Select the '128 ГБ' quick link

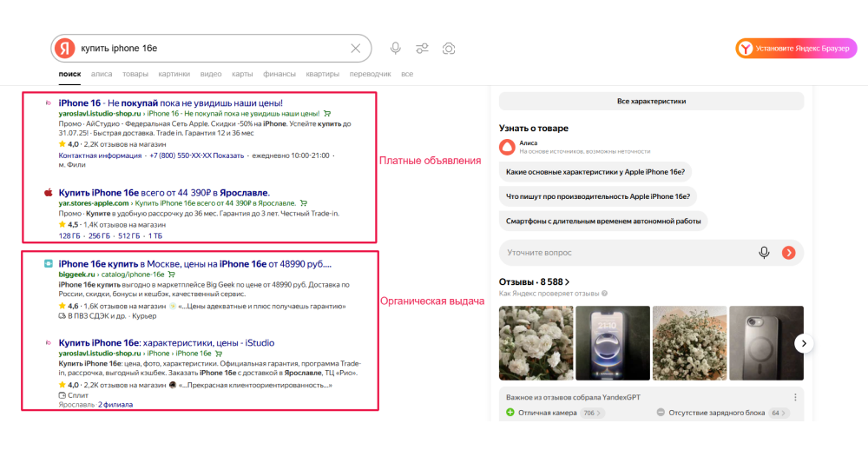69,236
